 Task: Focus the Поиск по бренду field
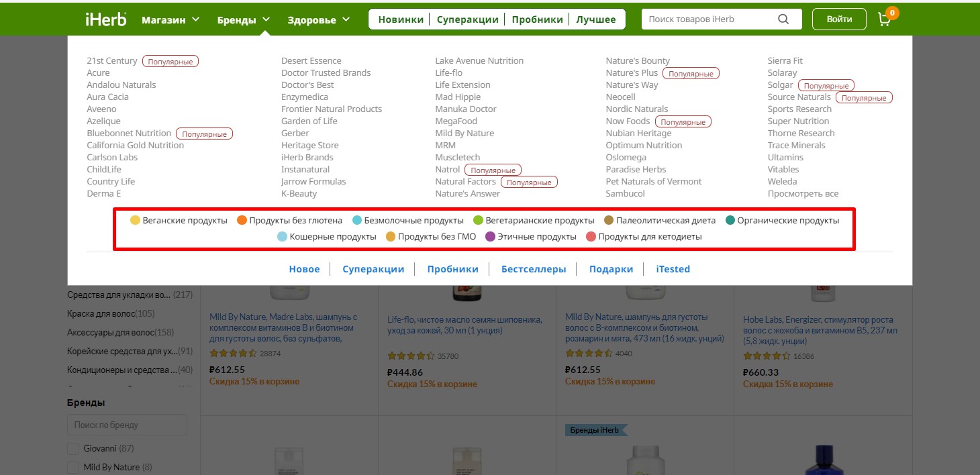(x=127, y=425)
